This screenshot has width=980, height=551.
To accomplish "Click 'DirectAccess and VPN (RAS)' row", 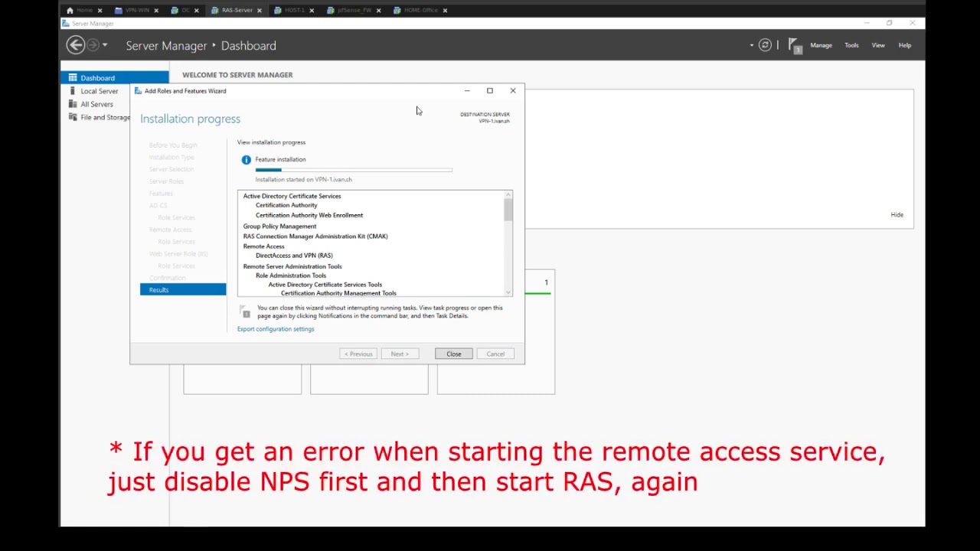I will click(x=294, y=256).
